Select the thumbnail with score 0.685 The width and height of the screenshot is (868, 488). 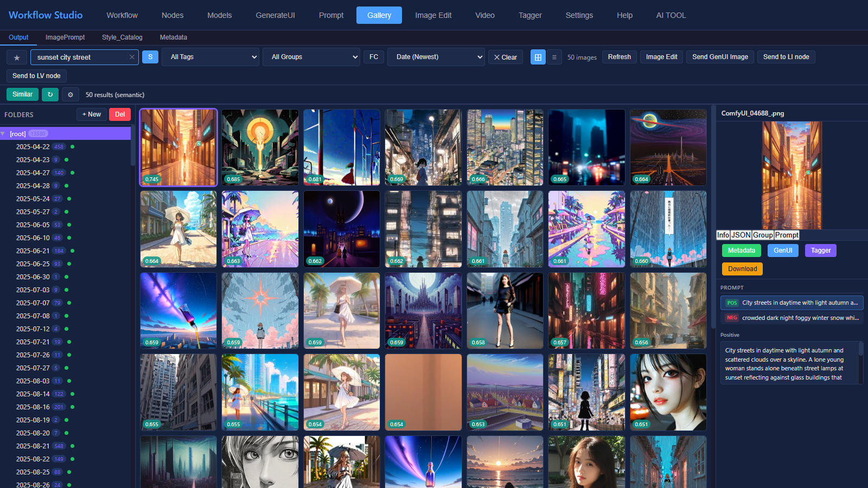260,147
